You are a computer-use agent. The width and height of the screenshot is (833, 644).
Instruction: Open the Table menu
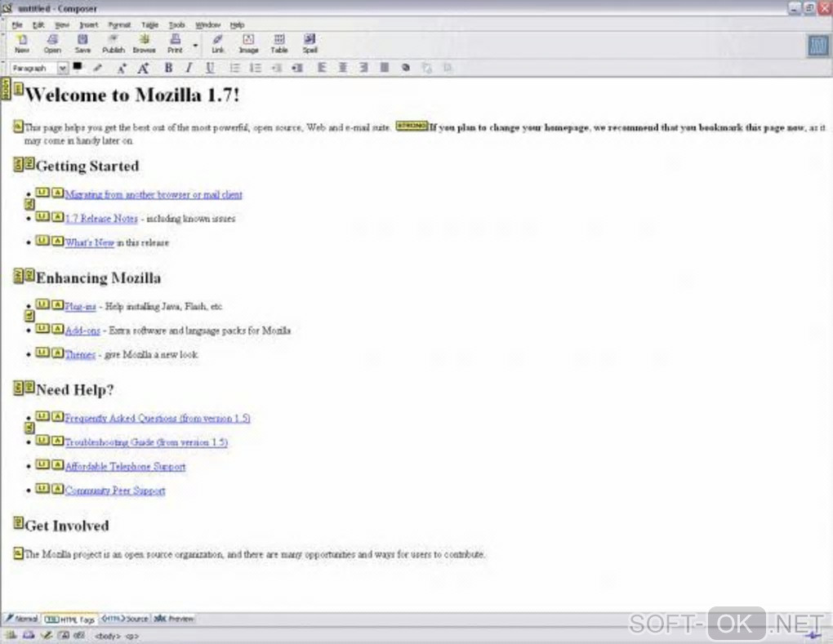click(149, 25)
